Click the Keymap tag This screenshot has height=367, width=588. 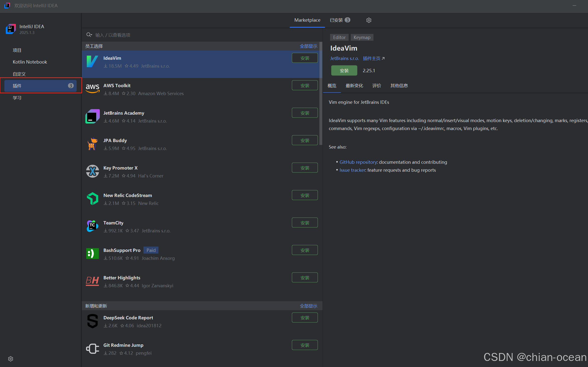pyautogui.click(x=362, y=37)
